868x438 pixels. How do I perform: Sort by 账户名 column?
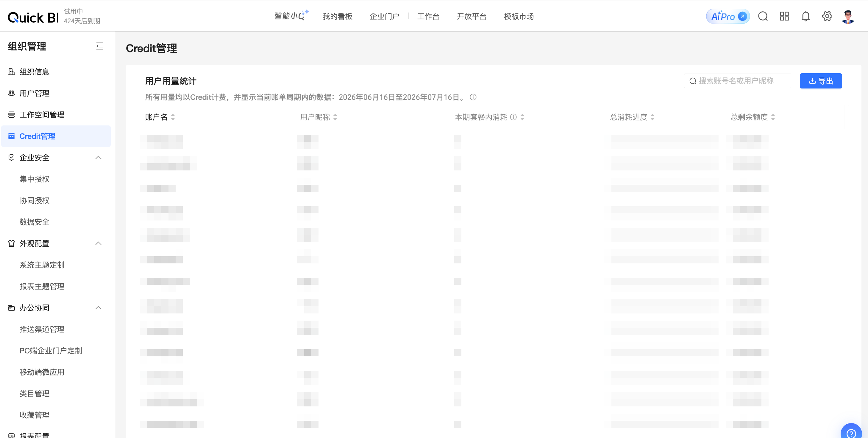173,117
